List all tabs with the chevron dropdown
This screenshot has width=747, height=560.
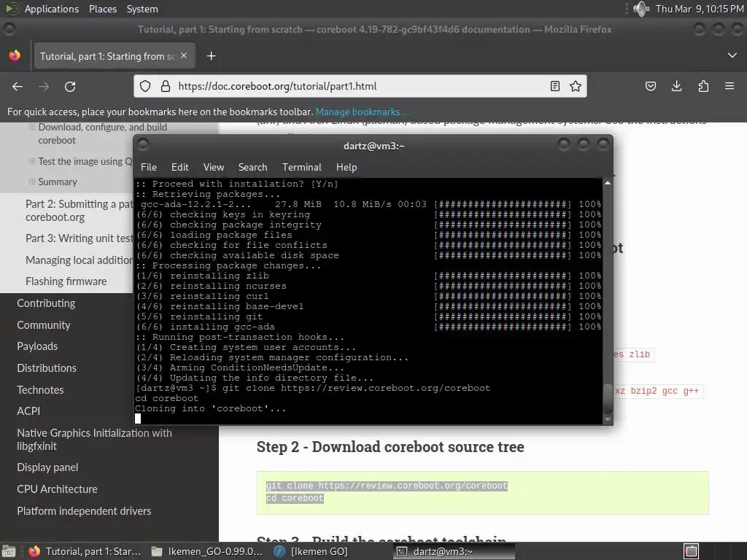pos(732,55)
